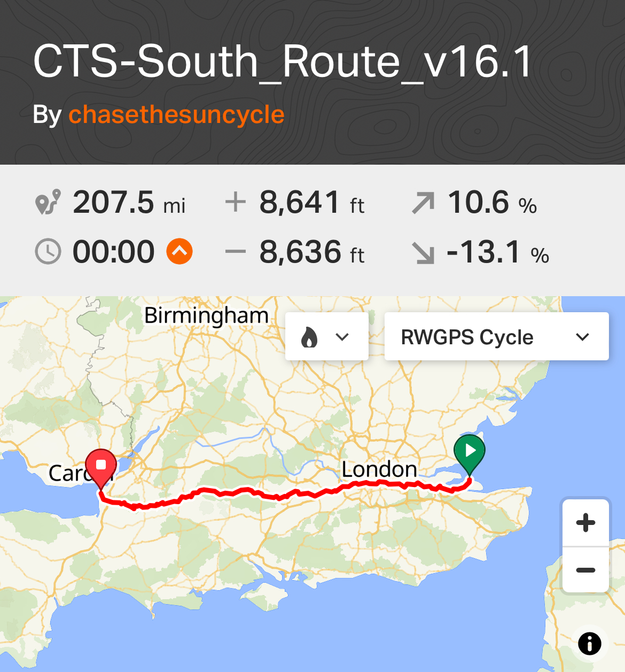Click the max grade up-arrow icon
625x672 pixels.
click(x=423, y=203)
